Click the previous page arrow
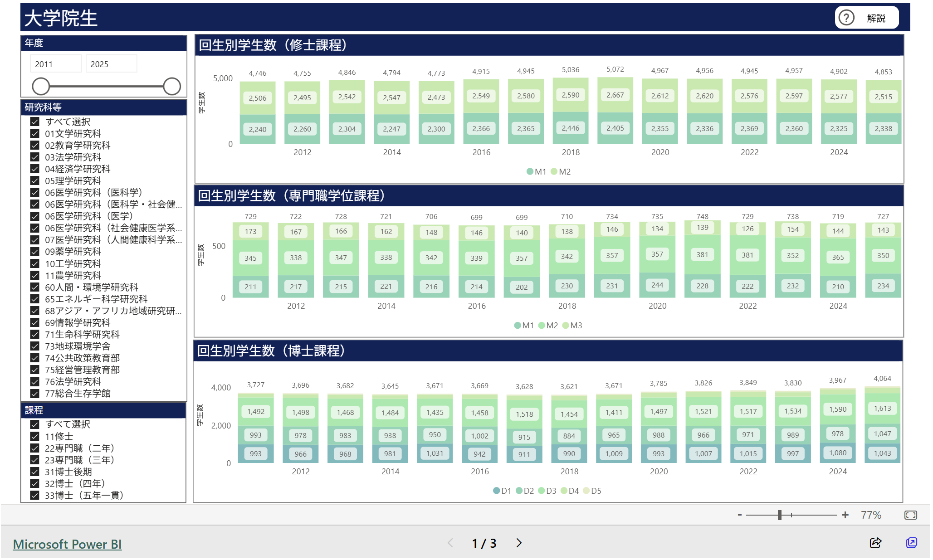This screenshot has height=560, width=933. coord(450,543)
